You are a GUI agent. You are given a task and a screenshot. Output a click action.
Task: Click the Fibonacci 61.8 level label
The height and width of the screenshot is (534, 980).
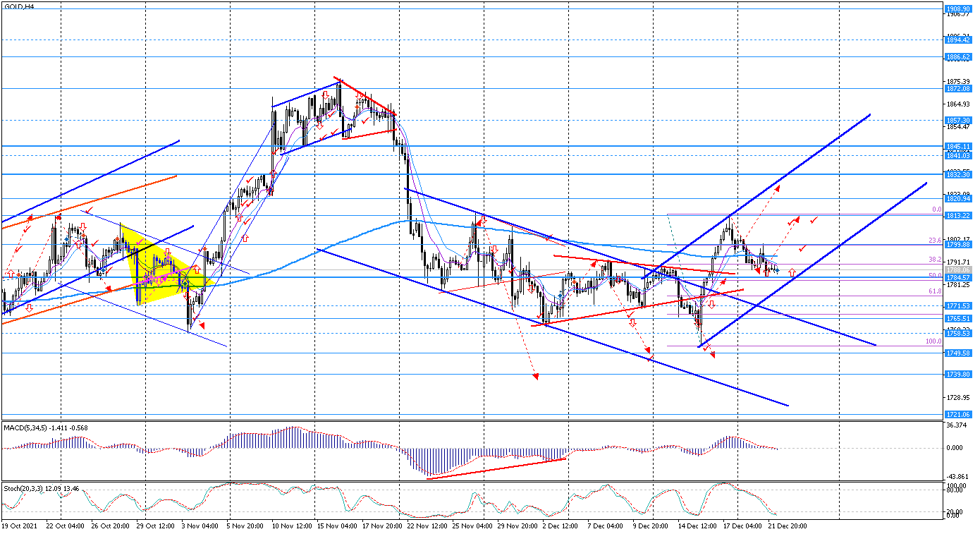[x=936, y=291]
